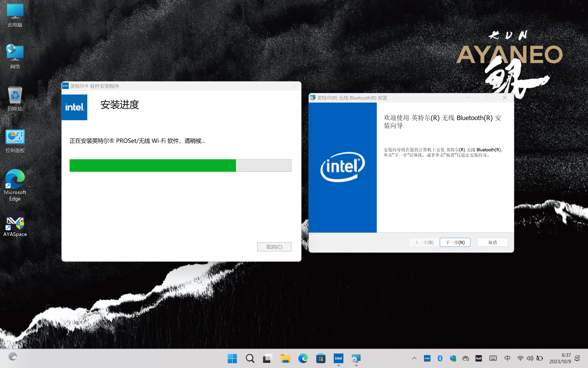Switch to the Bluetooth setup taskbar item
The width and height of the screenshot is (588, 368).
[x=356, y=359]
